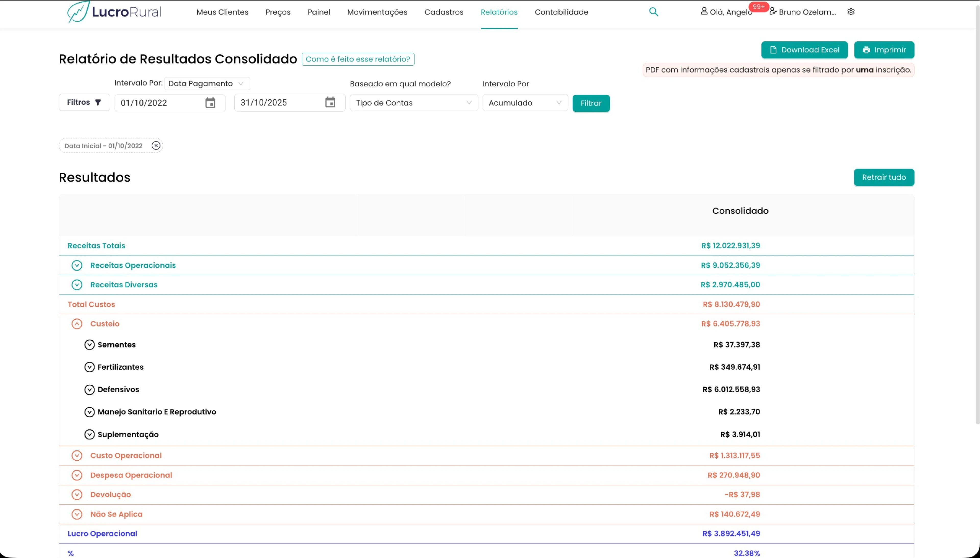
Task: Remove the Data Inicial filter chip
Action: tap(156, 146)
